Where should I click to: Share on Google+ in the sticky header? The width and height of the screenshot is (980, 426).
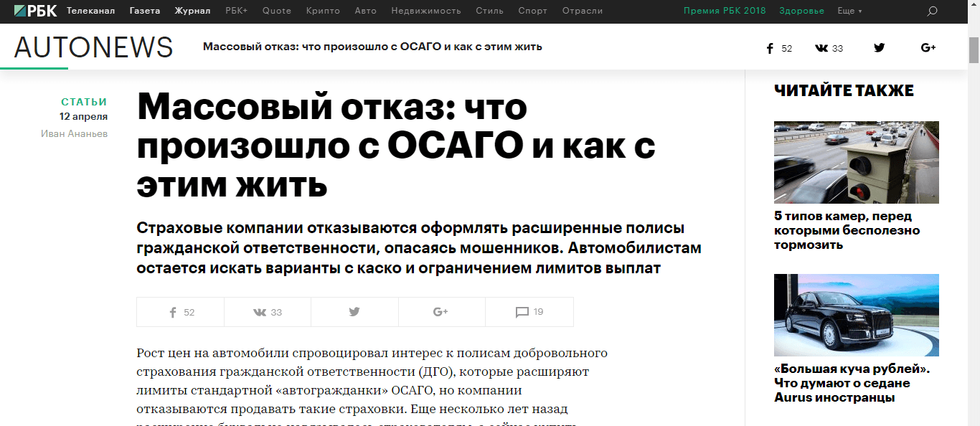[928, 48]
